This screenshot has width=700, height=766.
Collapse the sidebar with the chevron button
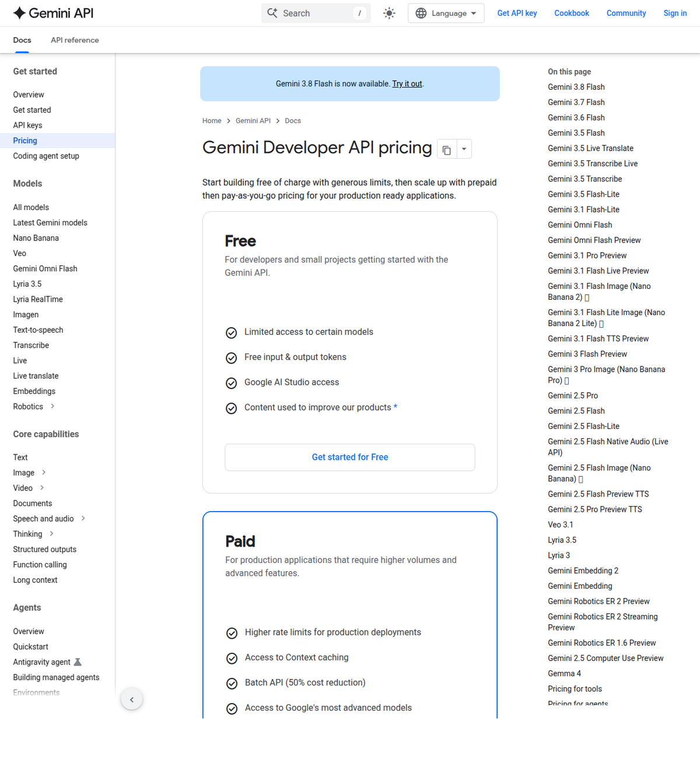tap(132, 699)
